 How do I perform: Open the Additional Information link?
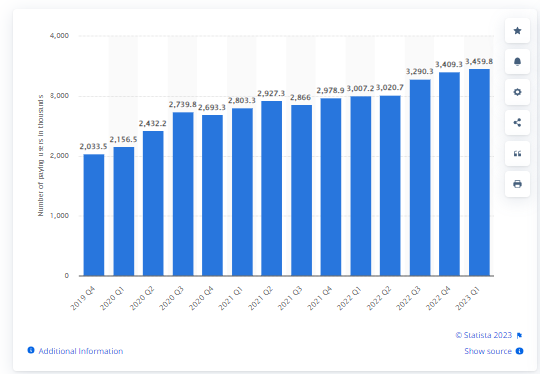pos(81,351)
